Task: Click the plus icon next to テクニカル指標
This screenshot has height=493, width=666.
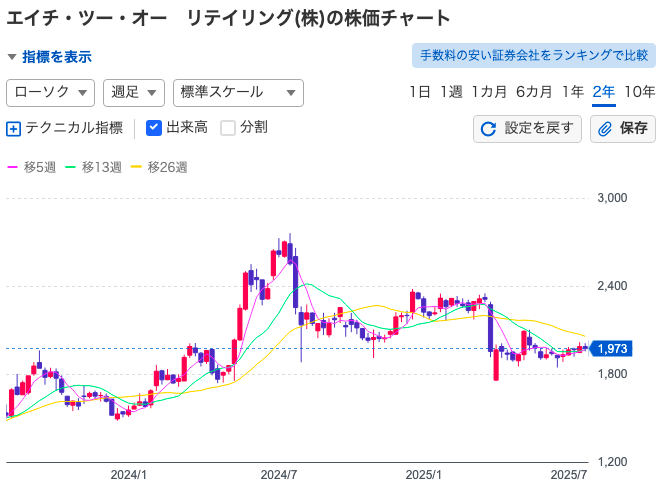Action: pyautogui.click(x=14, y=129)
